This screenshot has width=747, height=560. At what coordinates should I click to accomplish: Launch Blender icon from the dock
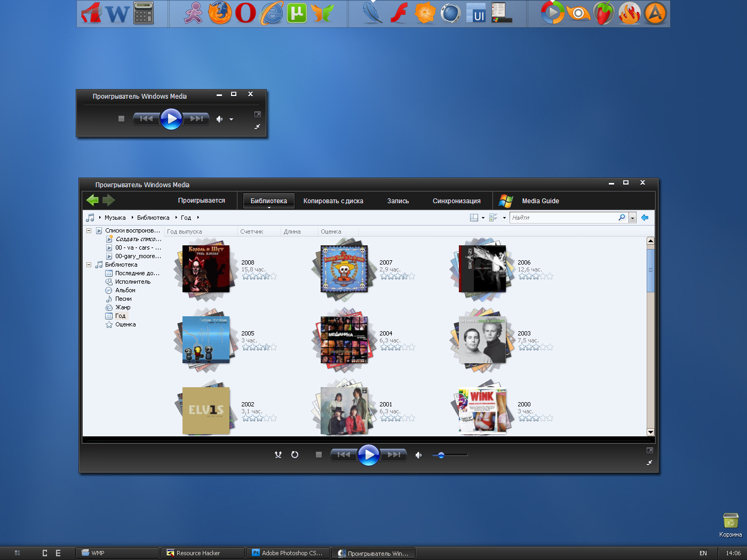578,13
